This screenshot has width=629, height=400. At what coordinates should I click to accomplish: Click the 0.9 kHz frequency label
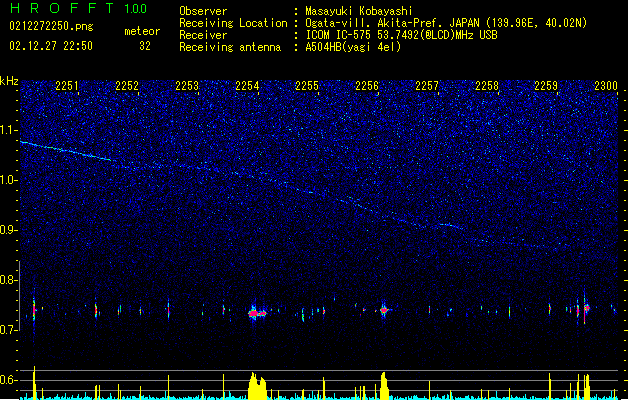click(9, 230)
